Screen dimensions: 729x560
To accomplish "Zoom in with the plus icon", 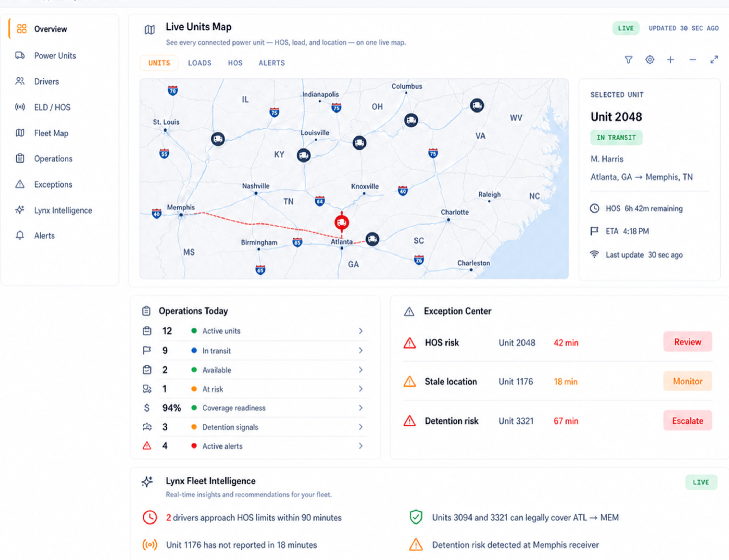I will (x=670, y=60).
